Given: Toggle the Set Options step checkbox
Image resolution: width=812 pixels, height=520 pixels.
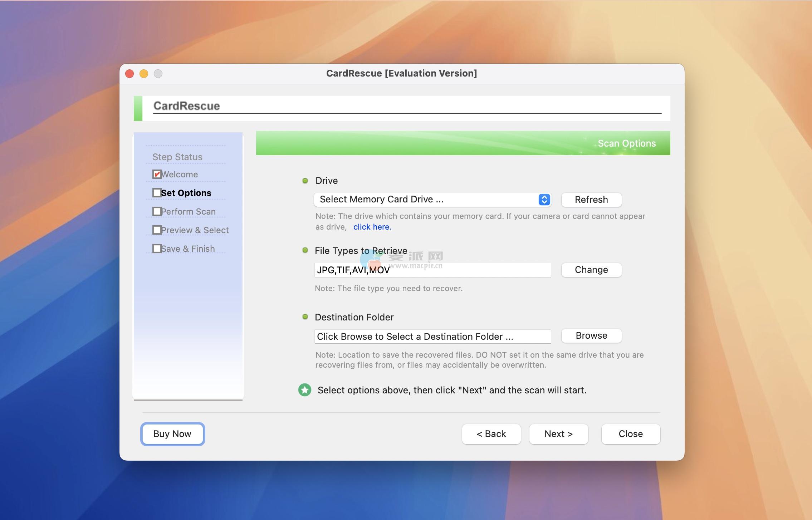Looking at the screenshot, I should (x=157, y=193).
